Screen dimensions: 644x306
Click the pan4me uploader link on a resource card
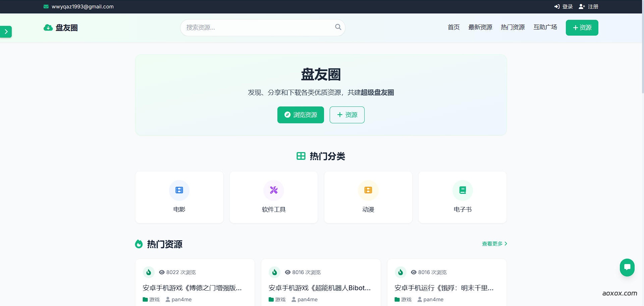(x=181, y=299)
